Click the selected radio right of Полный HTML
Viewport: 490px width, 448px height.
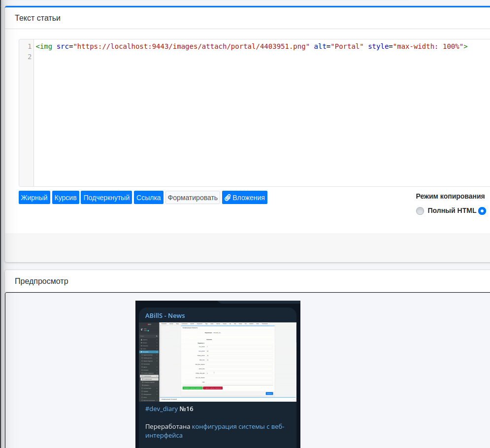tap(482, 211)
